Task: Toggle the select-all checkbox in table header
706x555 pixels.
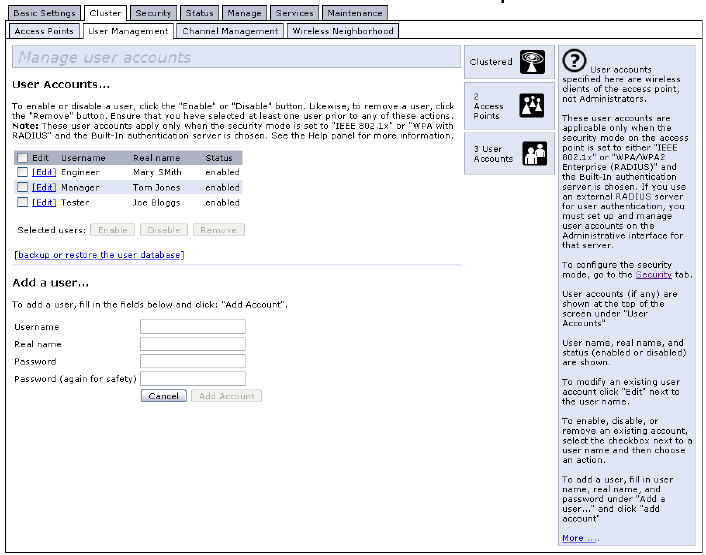Action: (22, 158)
